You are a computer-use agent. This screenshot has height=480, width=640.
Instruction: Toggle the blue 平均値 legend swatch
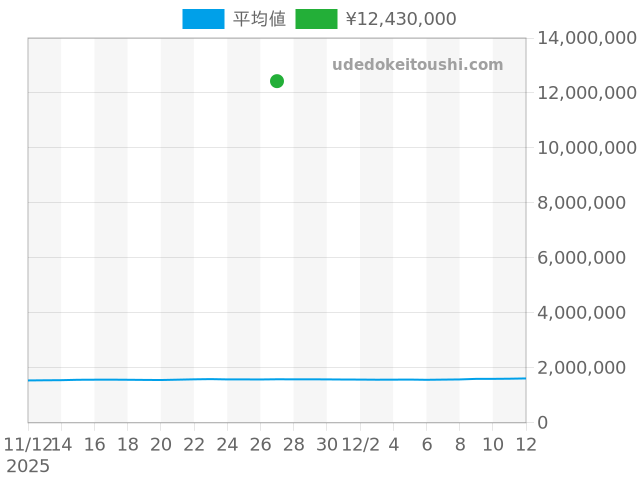pos(203,19)
